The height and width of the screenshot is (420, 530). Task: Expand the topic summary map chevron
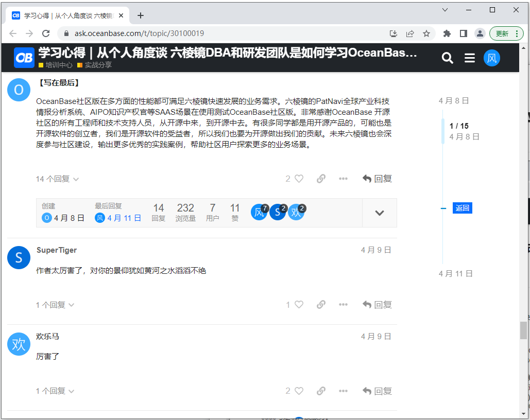pos(380,213)
